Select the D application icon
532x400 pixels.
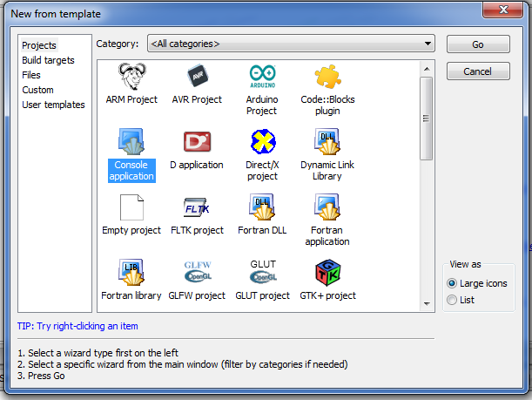[x=197, y=141]
